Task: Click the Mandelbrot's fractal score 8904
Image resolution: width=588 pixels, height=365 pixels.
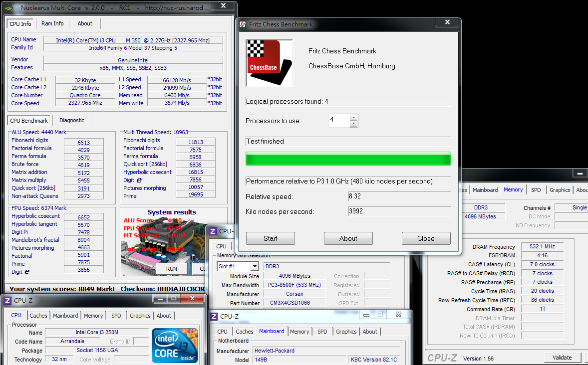Action: [84, 240]
